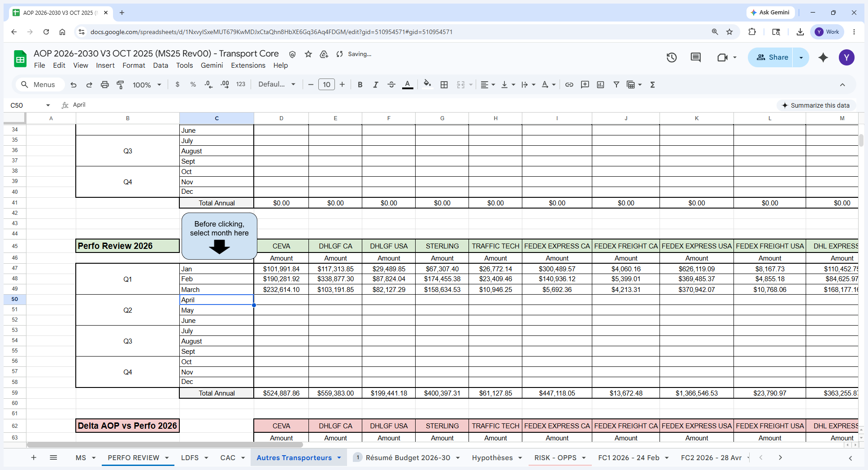The image size is (868, 470).
Task: Increase decimal places
Action: coord(225,84)
